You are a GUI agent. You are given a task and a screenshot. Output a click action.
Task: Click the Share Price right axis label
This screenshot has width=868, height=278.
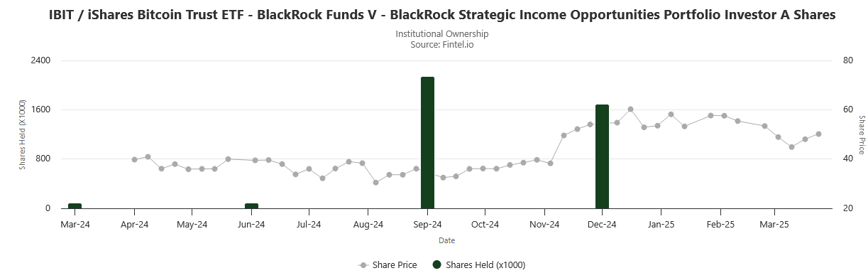[862, 134]
